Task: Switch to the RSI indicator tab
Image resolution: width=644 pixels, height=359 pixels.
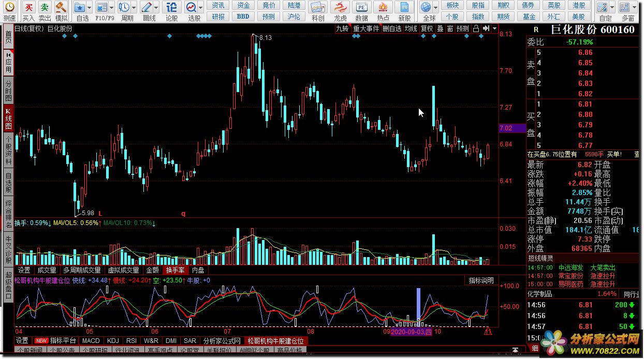Action: [x=131, y=341]
